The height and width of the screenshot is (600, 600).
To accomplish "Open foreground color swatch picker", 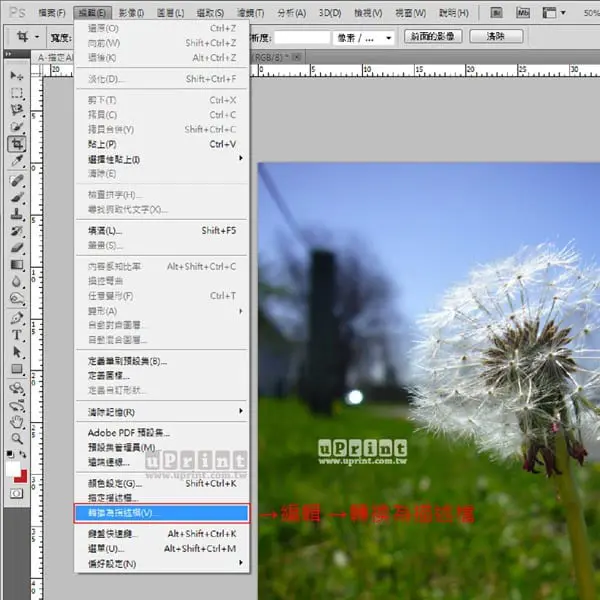I will coord(12,468).
